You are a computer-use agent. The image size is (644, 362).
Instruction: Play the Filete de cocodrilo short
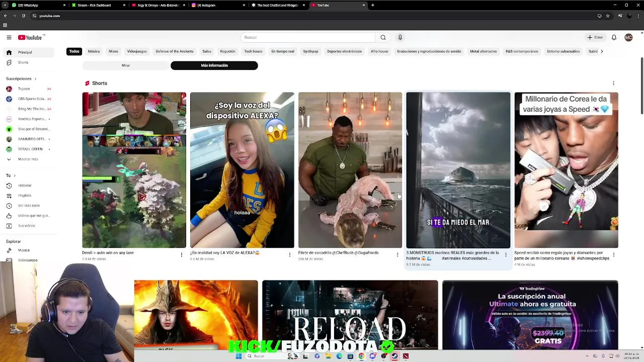[350, 170]
